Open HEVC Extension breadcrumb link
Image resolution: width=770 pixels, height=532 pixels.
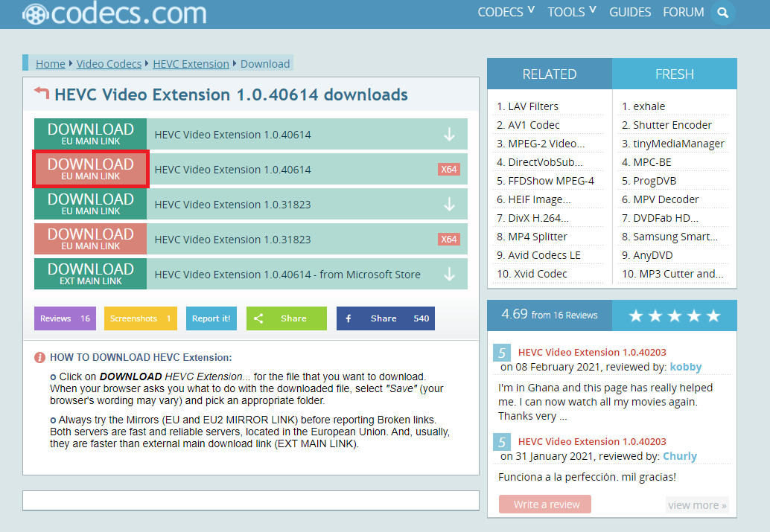pos(191,64)
